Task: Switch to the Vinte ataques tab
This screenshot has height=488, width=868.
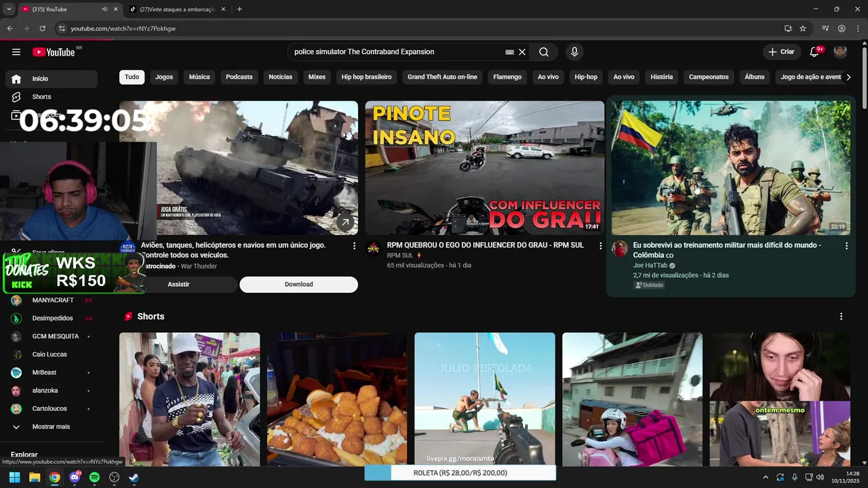Action: pyautogui.click(x=176, y=9)
